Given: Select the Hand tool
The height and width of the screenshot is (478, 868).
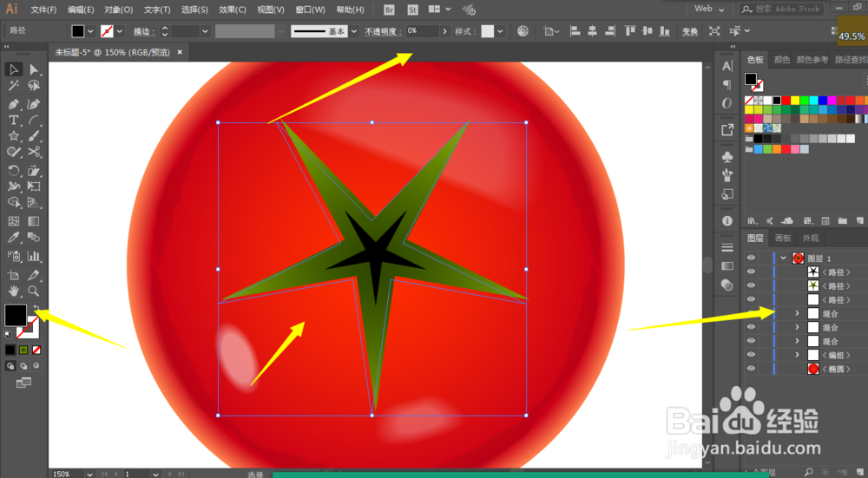Looking at the screenshot, I should pos(14,291).
